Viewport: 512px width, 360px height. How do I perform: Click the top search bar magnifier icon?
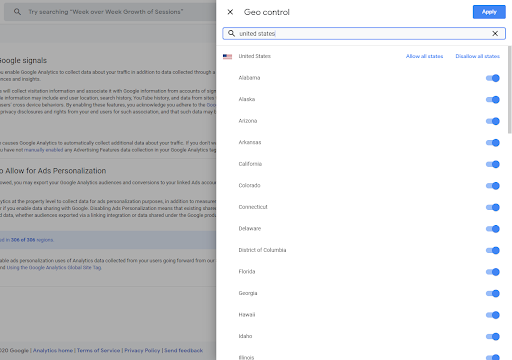coord(17,12)
